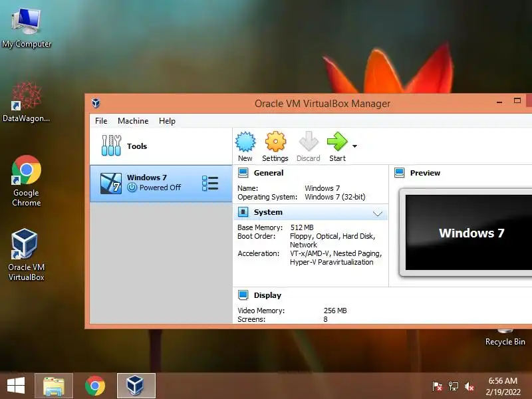
Task: Open the Start button dropdown arrow
Action: pyautogui.click(x=354, y=146)
